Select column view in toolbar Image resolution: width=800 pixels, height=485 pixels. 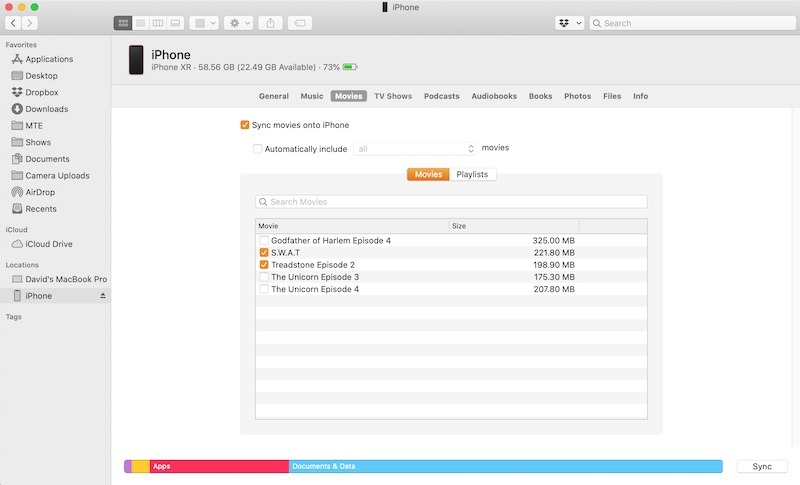(x=157, y=22)
